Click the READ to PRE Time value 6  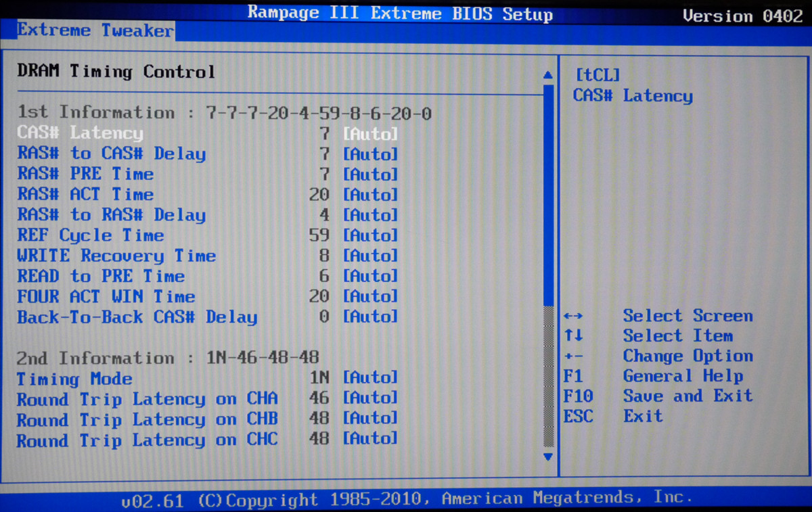coord(324,276)
